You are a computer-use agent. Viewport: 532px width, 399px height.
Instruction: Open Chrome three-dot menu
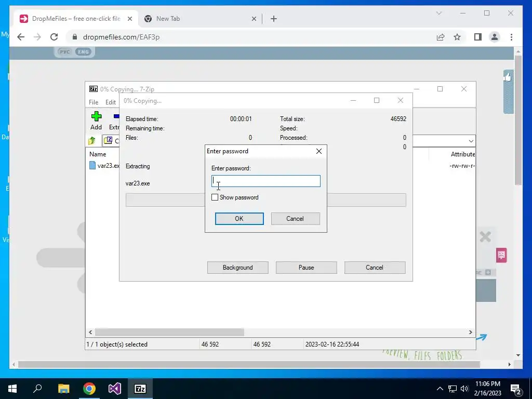[x=511, y=37]
